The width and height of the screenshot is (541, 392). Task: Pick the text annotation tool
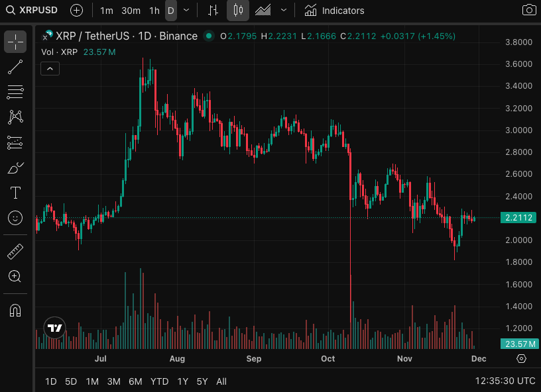click(x=15, y=193)
